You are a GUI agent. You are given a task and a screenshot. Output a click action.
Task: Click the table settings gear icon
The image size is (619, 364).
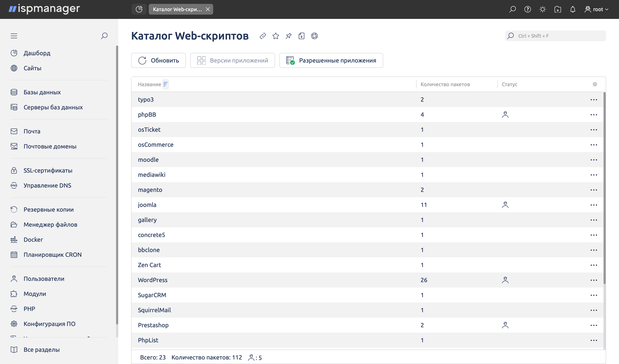(x=595, y=84)
